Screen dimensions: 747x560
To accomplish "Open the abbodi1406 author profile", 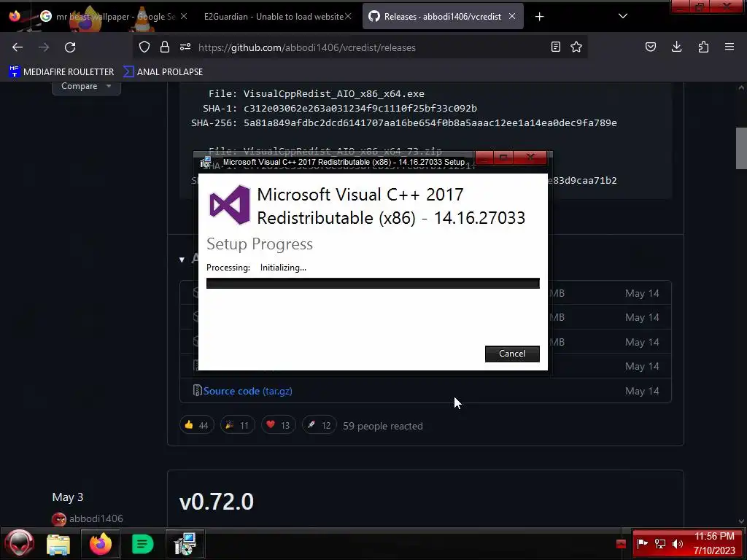I will [96, 518].
